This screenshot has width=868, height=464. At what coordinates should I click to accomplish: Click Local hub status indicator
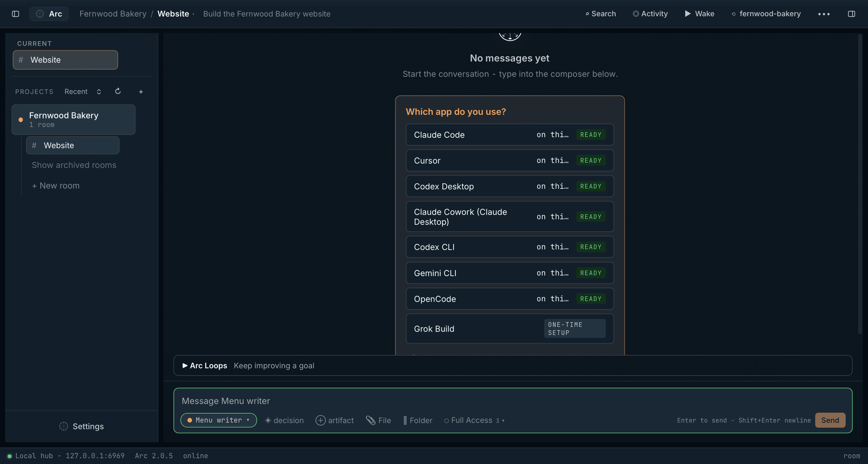(x=66, y=456)
